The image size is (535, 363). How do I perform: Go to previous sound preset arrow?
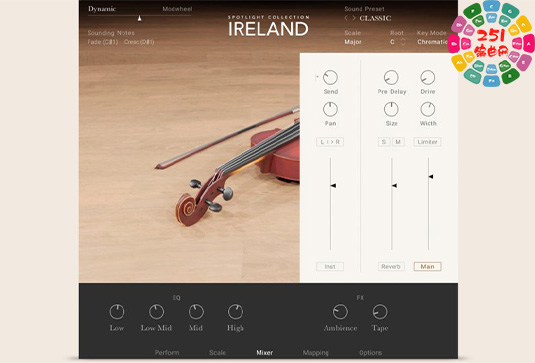(346, 18)
